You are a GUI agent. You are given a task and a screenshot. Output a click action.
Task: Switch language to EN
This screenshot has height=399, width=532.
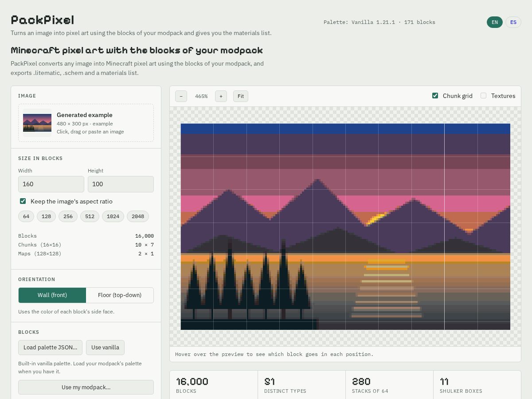(x=495, y=22)
